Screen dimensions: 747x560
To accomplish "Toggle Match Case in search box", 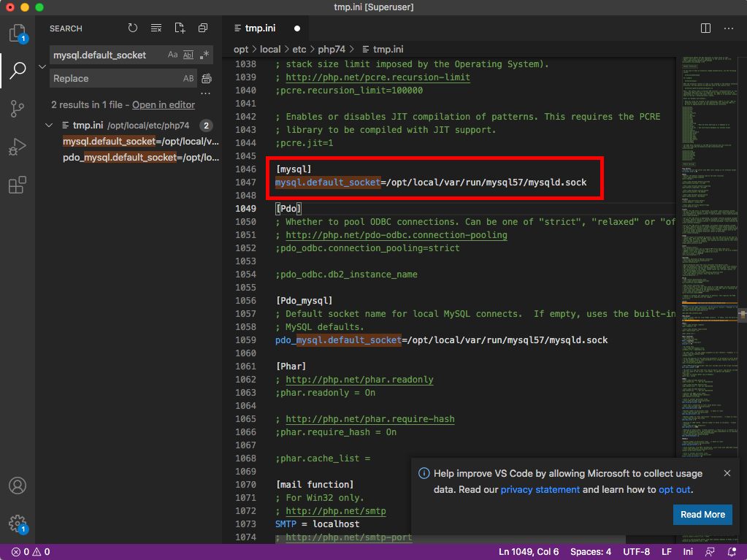I will [173, 55].
